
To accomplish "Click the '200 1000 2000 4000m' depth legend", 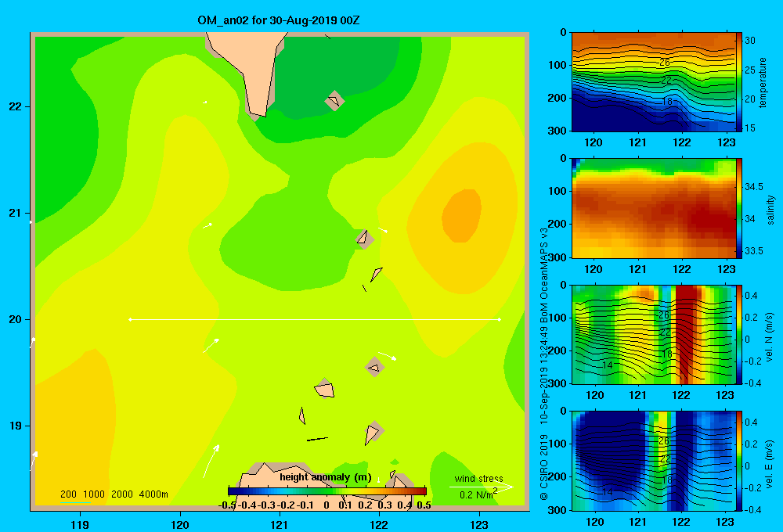I will pos(114,494).
